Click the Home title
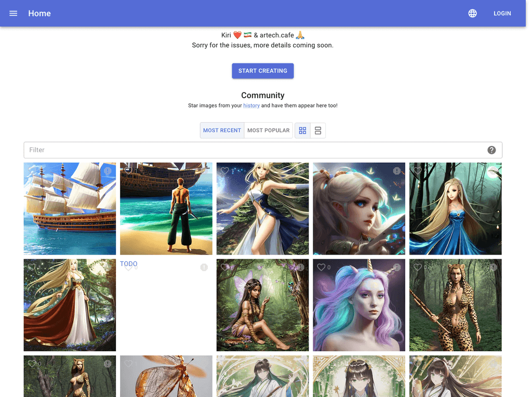Viewport: 532px width, 397px height. pyautogui.click(x=39, y=13)
